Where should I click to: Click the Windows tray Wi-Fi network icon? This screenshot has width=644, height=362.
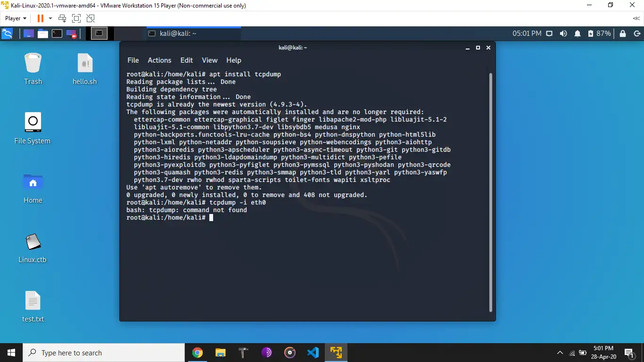click(x=572, y=353)
